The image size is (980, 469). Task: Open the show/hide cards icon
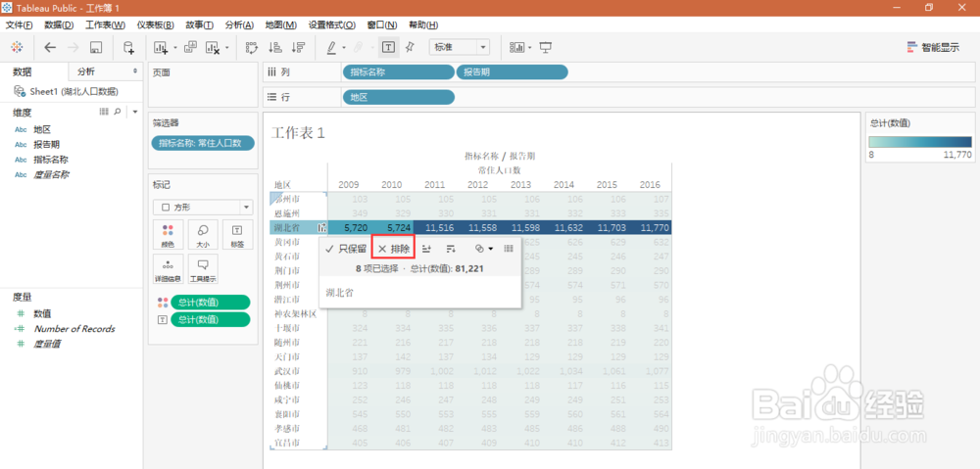coord(516,47)
